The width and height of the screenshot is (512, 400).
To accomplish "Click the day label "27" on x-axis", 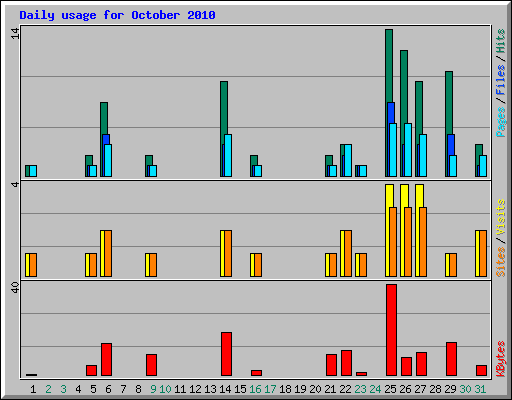I will pos(420,389).
